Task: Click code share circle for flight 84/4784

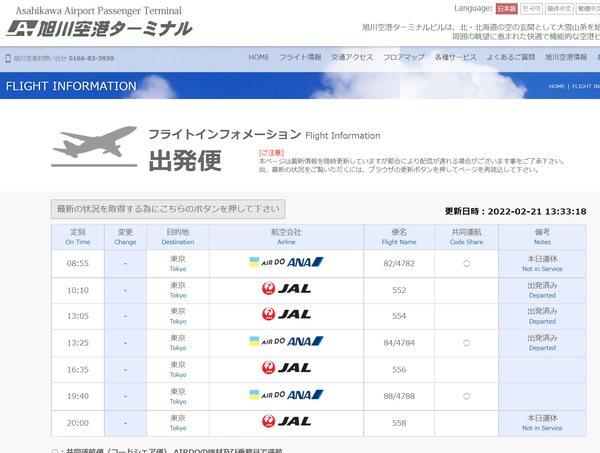Action: 466,343
